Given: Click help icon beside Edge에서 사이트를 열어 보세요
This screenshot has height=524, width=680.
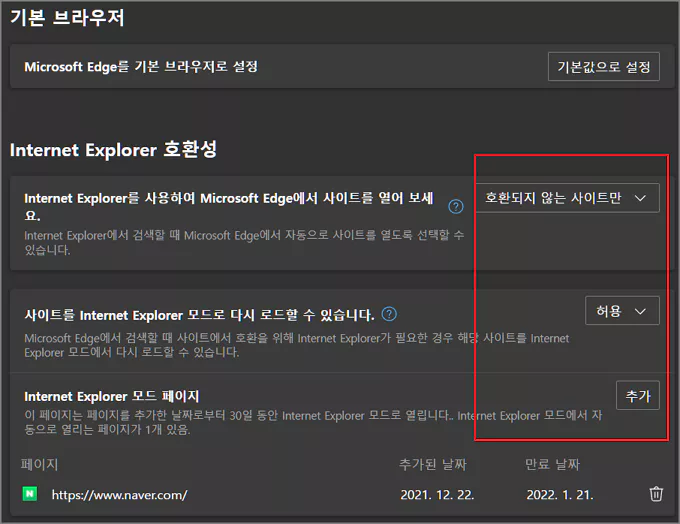Looking at the screenshot, I should [x=455, y=206].
